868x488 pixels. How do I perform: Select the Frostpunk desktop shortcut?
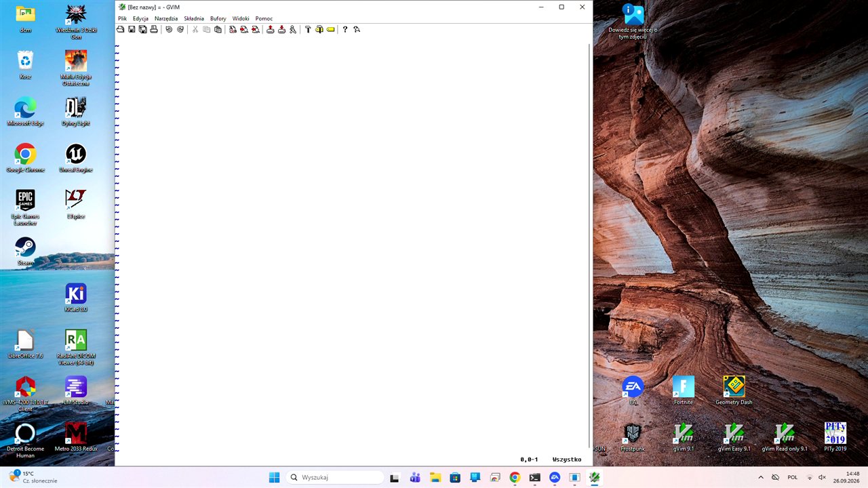click(x=633, y=437)
